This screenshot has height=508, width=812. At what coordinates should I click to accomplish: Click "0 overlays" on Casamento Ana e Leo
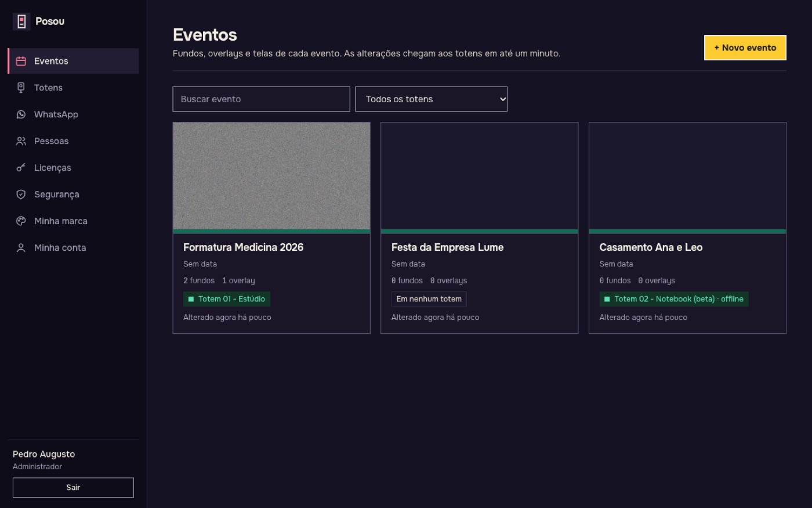click(657, 280)
